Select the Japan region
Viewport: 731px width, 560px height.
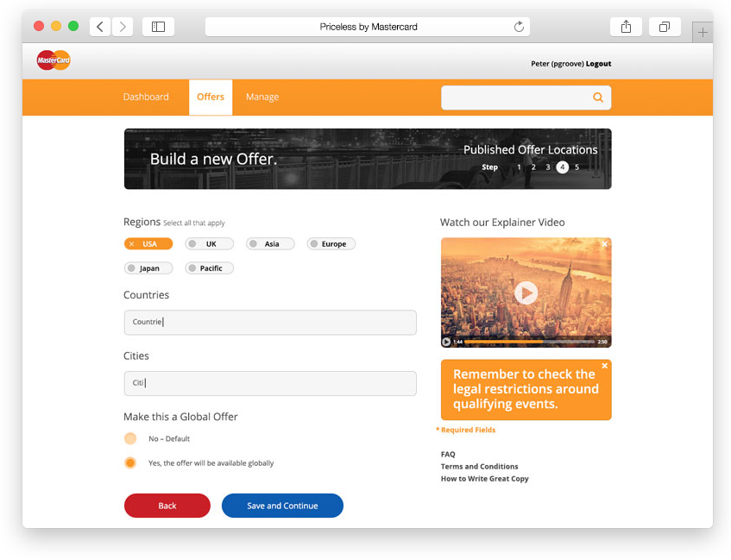click(x=148, y=268)
